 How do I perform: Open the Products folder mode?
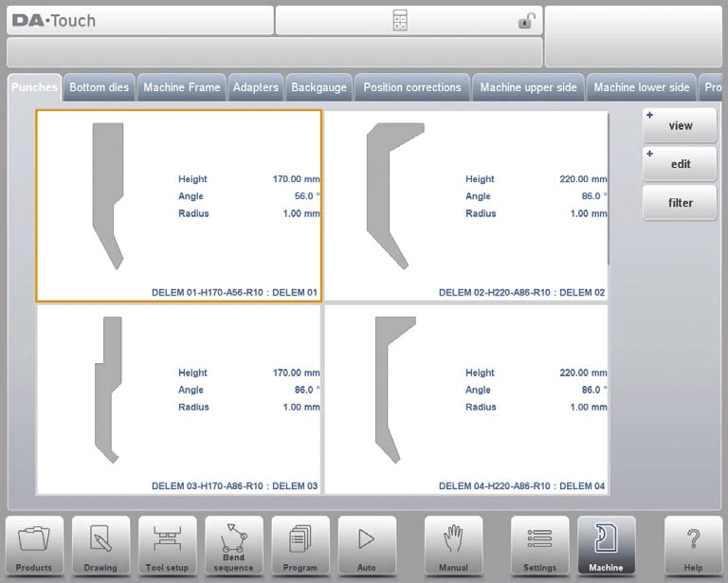pyautogui.click(x=34, y=546)
